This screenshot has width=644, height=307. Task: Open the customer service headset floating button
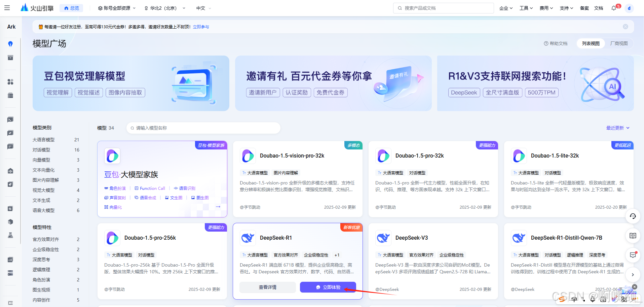click(633, 216)
